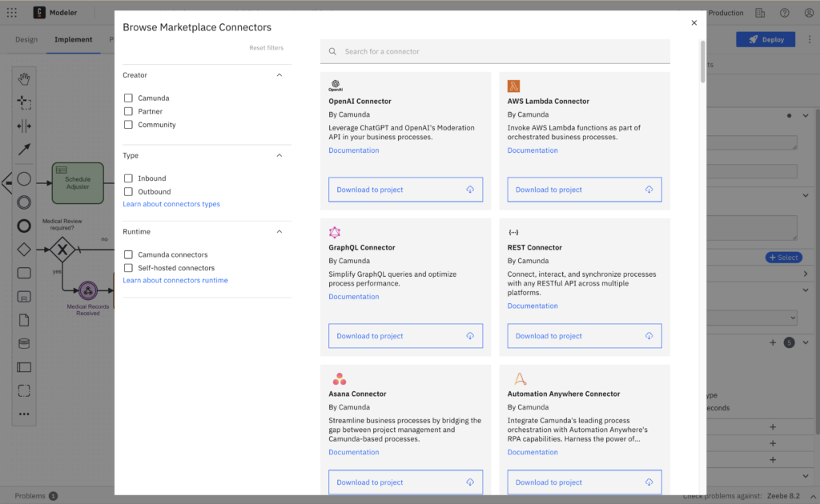The width and height of the screenshot is (820, 504).
Task: Open Asana Connector documentation link
Action: [x=353, y=452]
